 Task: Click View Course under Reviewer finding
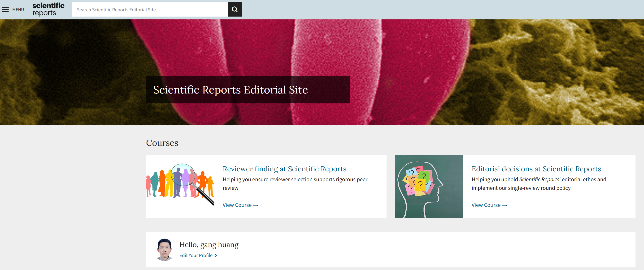click(240, 205)
